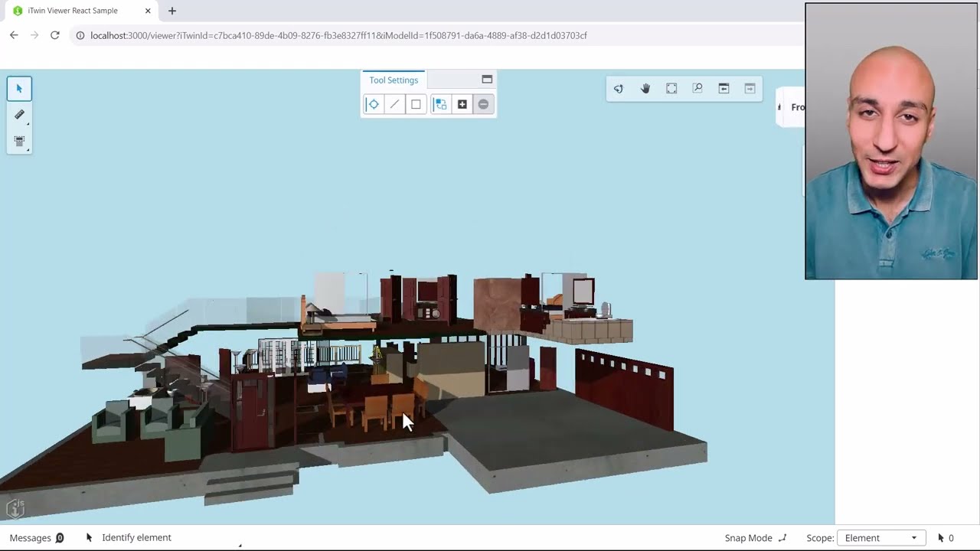Viewport: 980px width, 551px height.
Task: Set selection mode to remove
Action: pos(483,104)
